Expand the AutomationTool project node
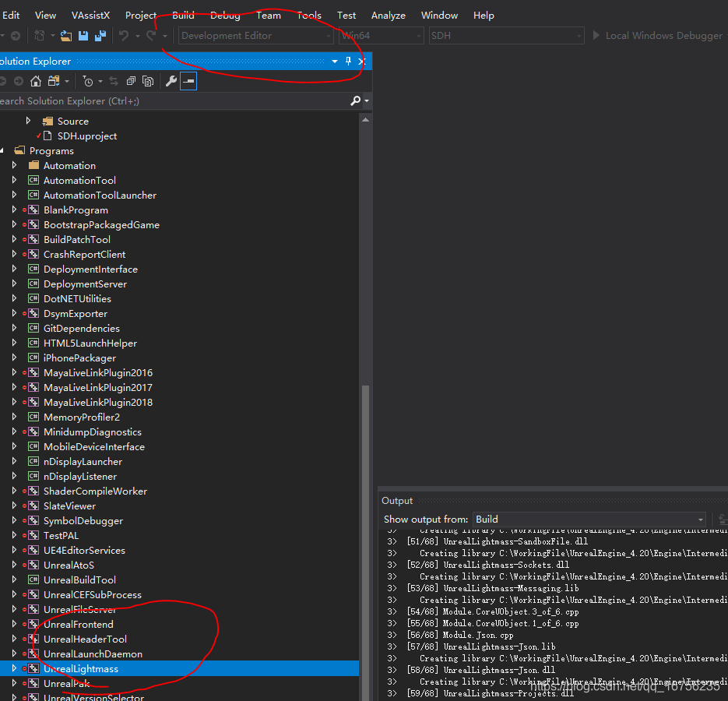 click(x=14, y=180)
